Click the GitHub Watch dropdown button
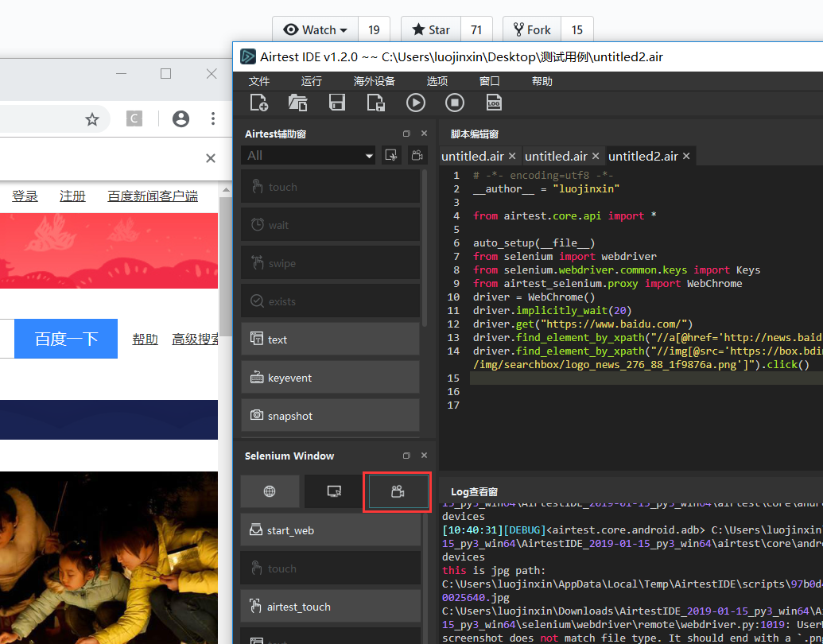This screenshot has height=644, width=823. (316, 30)
